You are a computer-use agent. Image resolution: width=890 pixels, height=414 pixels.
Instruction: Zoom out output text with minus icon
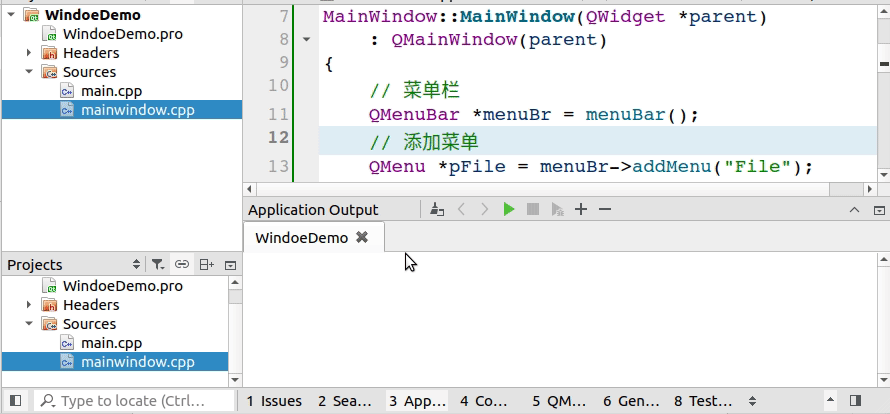[604, 210]
